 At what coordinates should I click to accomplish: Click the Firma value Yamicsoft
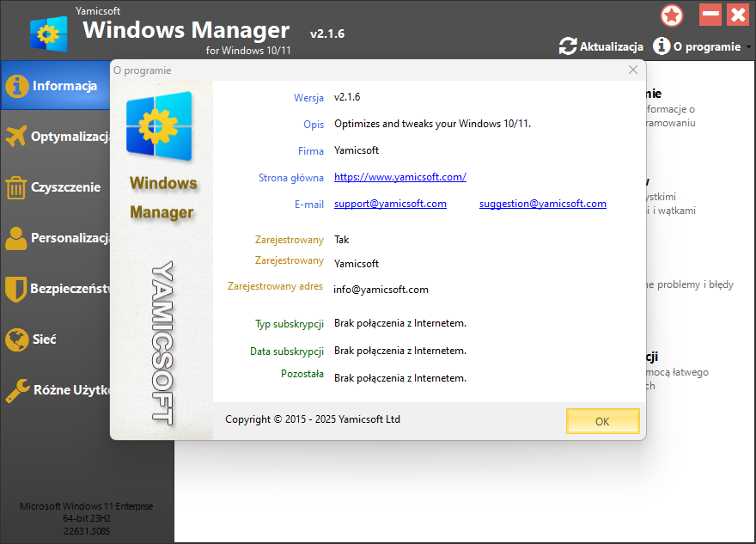point(357,150)
